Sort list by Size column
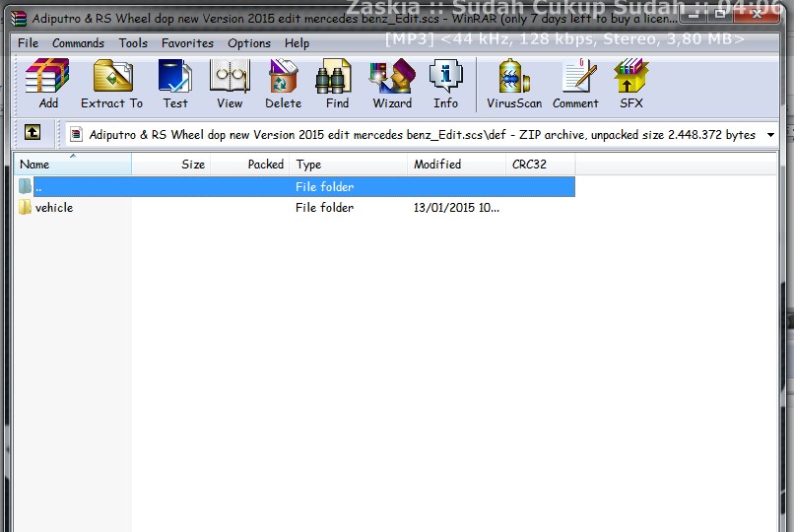The width and height of the screenshot is (794, 532). pos(171,164)
